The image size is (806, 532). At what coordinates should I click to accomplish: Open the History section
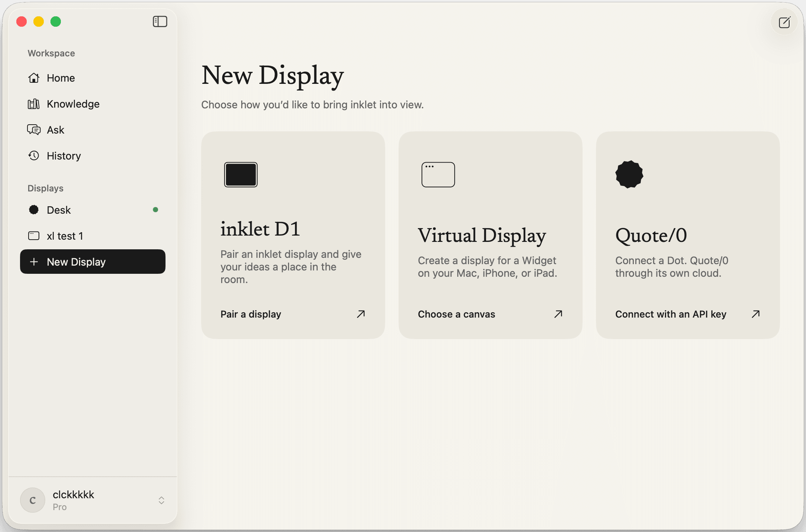click(x=93, y=156)
